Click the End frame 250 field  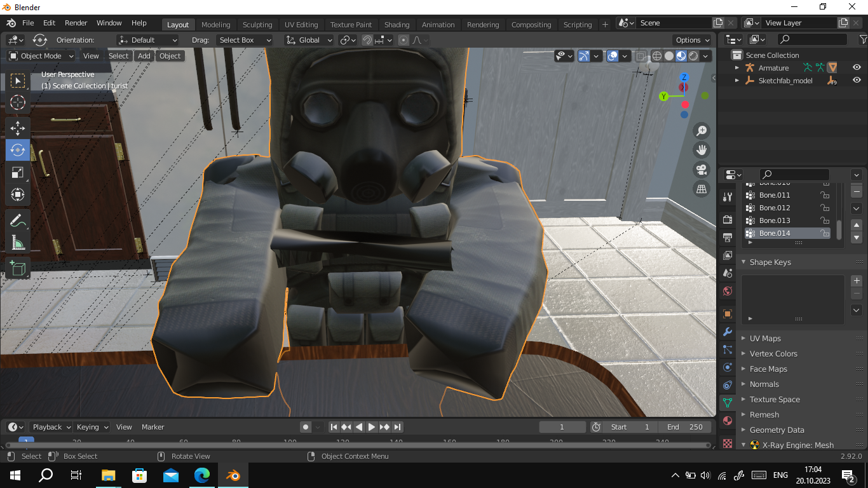685,427
